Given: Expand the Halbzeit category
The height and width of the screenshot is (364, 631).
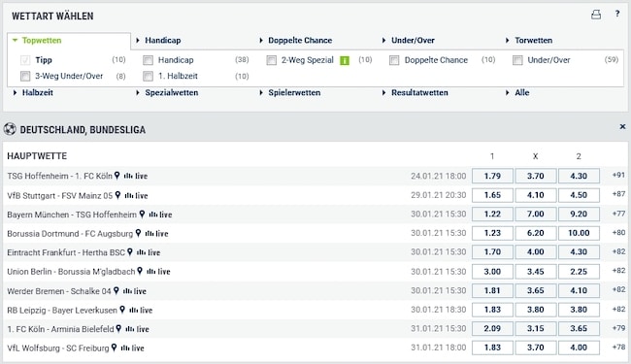Looking at the screenshot, I should click(x=33, y=92).
